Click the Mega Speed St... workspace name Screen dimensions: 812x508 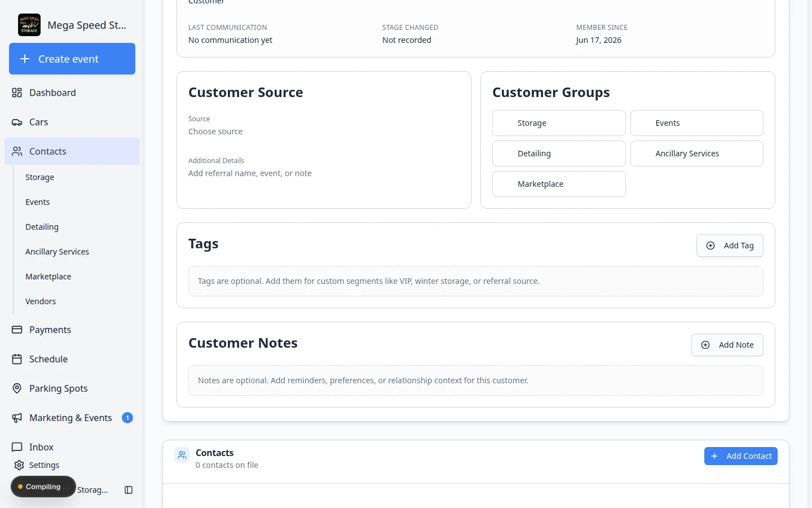[87, 25]
